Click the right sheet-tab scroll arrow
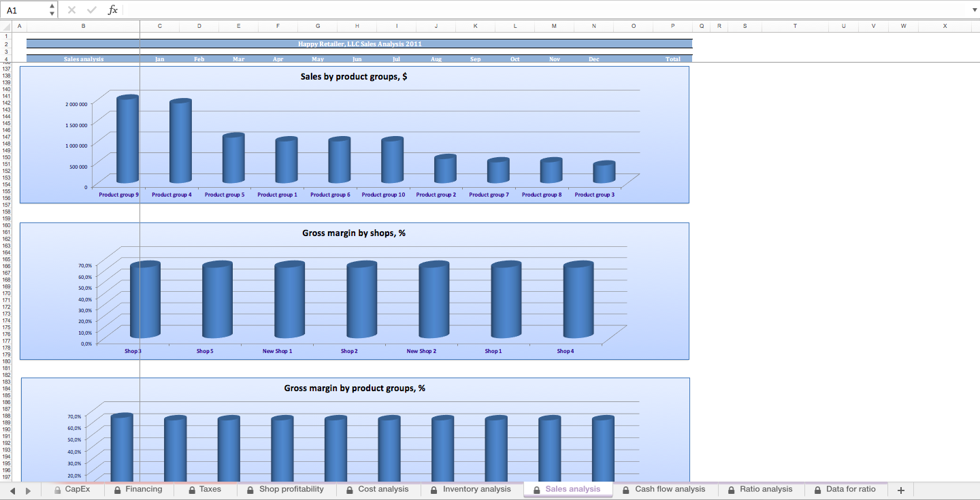Image resolution: width=980 pixels, height=500 pixels. [x=29, y=489]
